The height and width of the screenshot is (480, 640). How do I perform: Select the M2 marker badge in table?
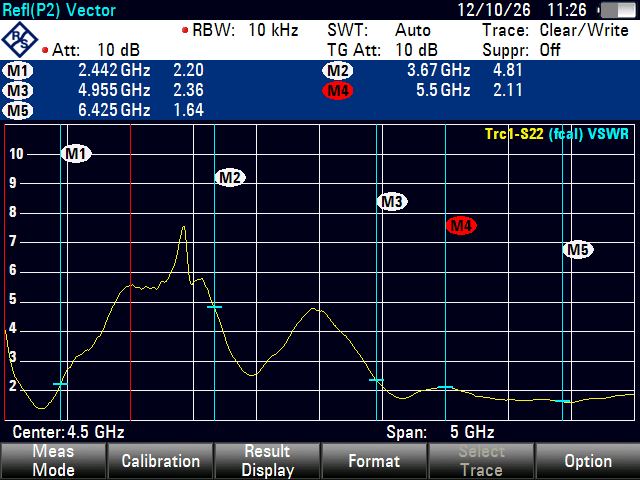(x=338, y=71)
